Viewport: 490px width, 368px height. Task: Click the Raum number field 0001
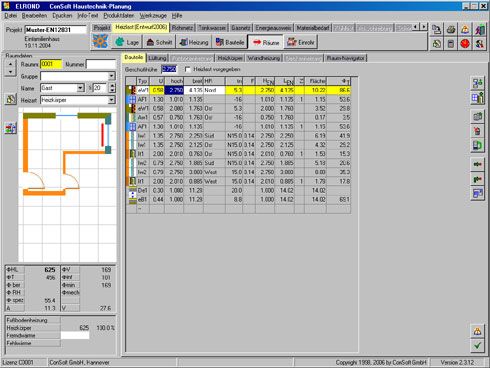click(51, 64)
